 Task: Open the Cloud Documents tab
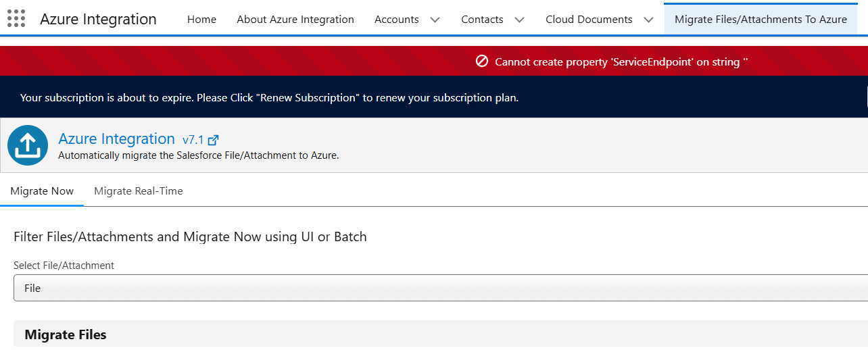tap(589, 20)
